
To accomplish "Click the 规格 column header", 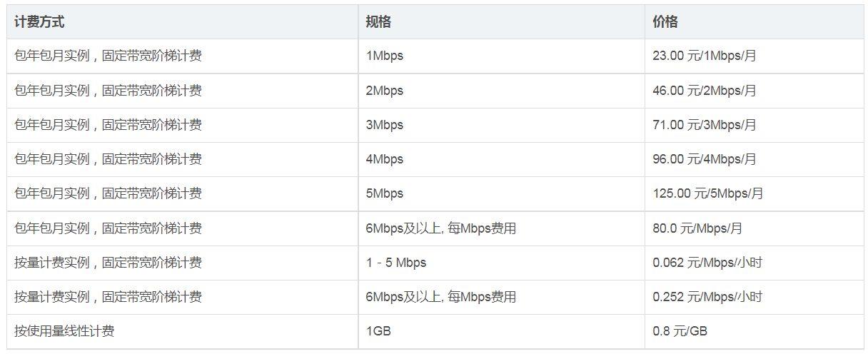I will [x=501, y=22].
